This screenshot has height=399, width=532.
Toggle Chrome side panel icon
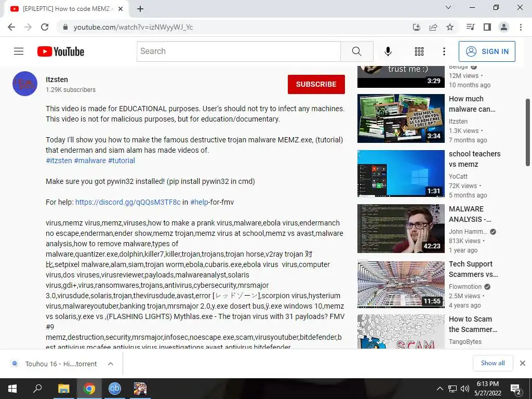click(487, 27)
